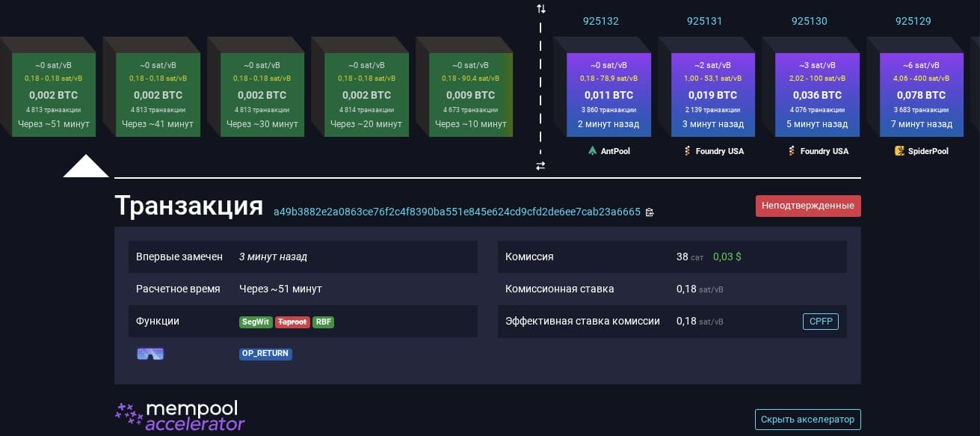Open mempool block due in ~41 minutes
The width and height of the screenshot is (980, 436).
pos(158,95)
